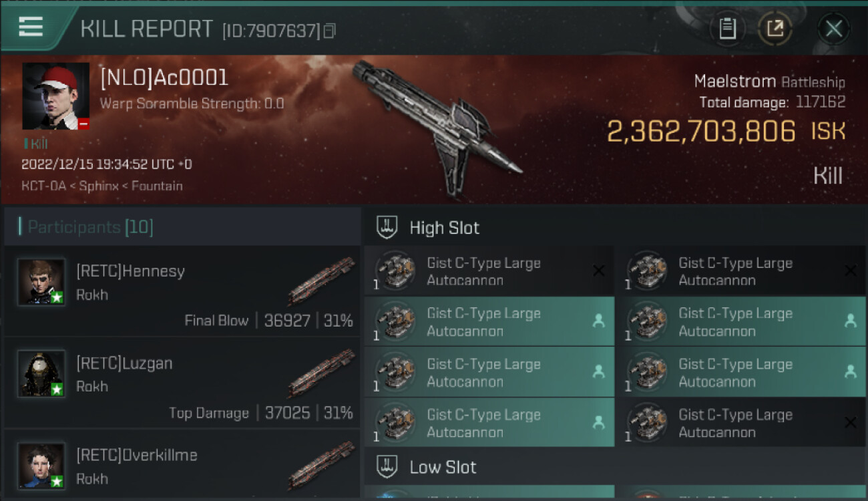Click the KCT-0A system location link
Viewport: 868px width, 501px height.
[x=43, y=186]
